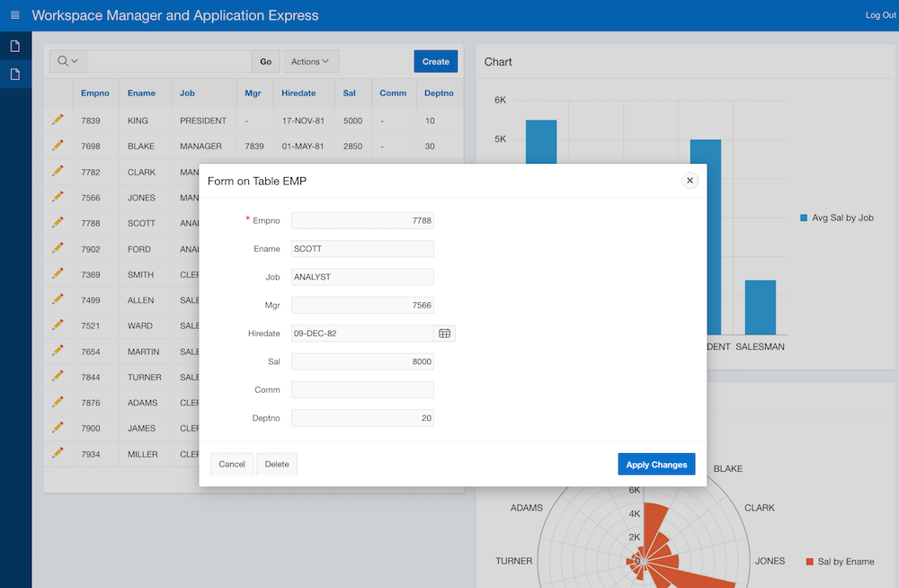
Task: Cancel the Form on Table EMP dialog
Action: [232, 464]
